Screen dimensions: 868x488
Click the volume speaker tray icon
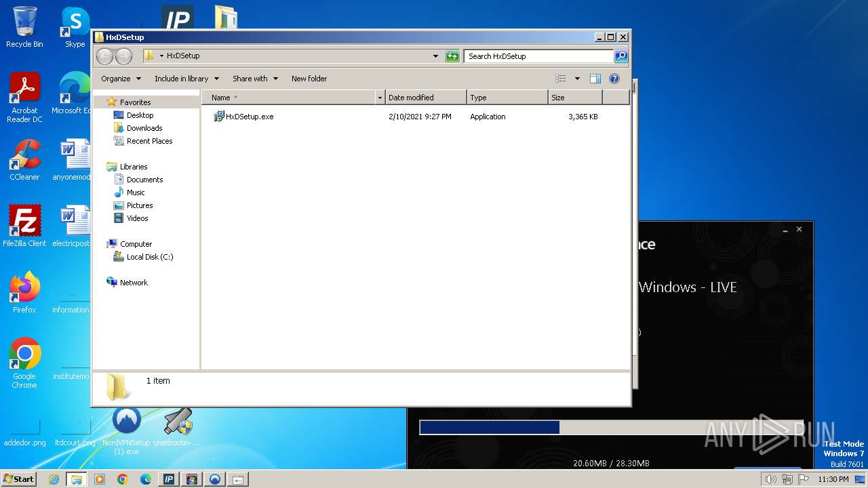pos(770,479)
